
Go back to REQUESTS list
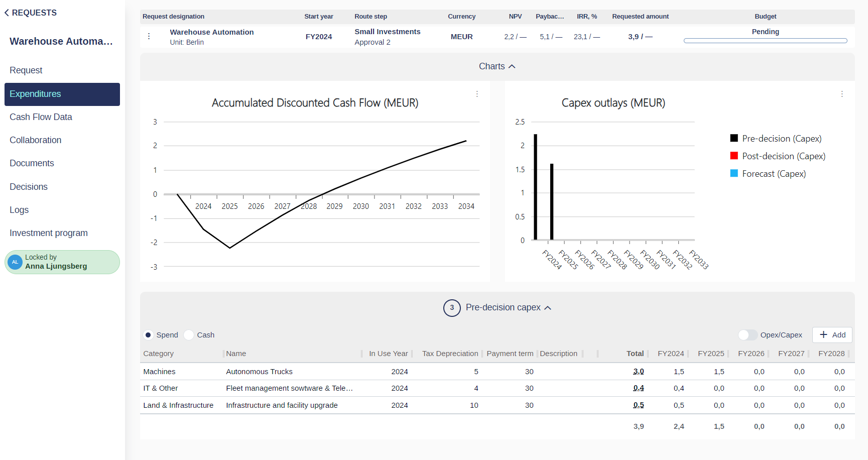coord(30,13)
